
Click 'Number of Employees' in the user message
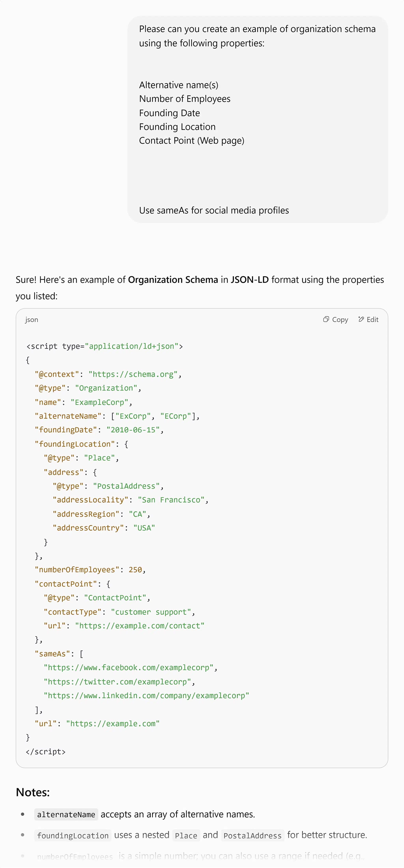pos(185,99)
